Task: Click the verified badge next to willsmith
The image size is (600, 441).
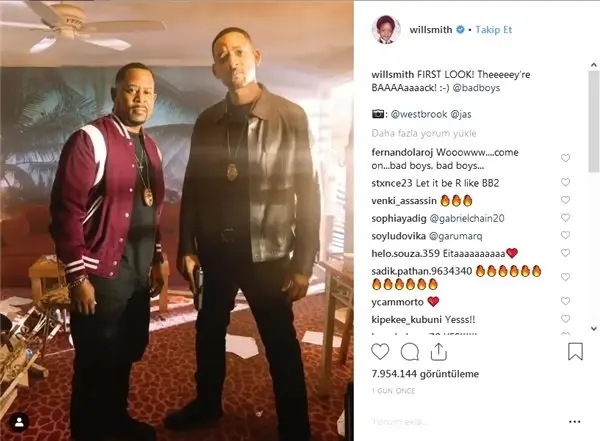Action: [461, 29]
